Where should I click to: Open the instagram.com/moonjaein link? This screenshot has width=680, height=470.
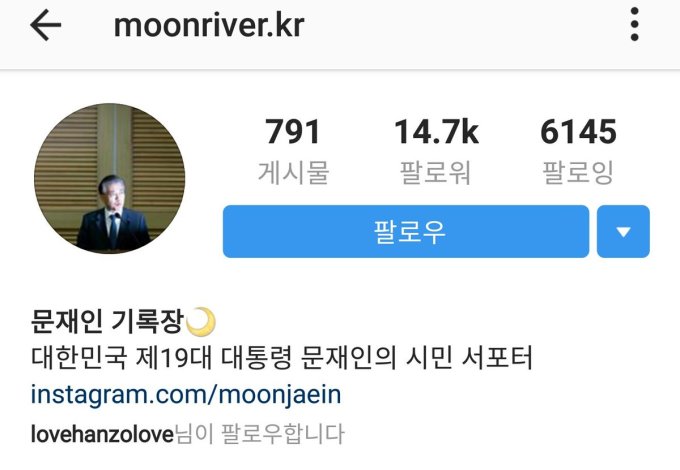(186, 395)
